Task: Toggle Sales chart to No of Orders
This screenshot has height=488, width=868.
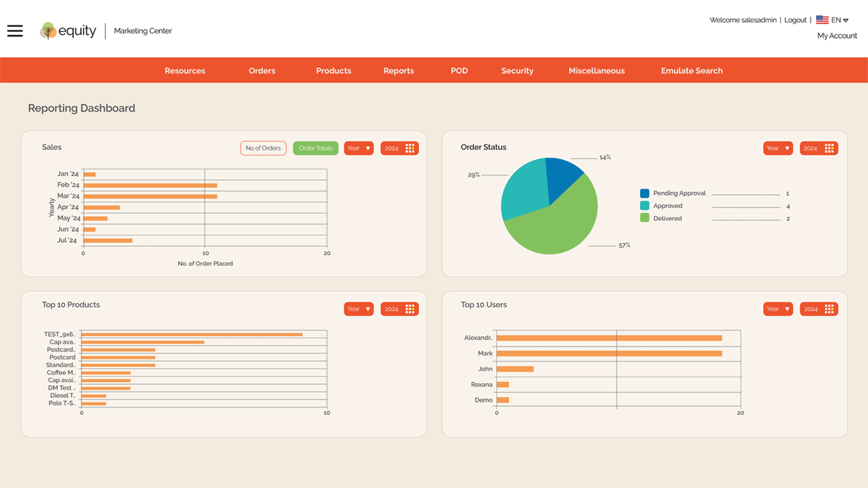Action: click(x=263, y=148)
